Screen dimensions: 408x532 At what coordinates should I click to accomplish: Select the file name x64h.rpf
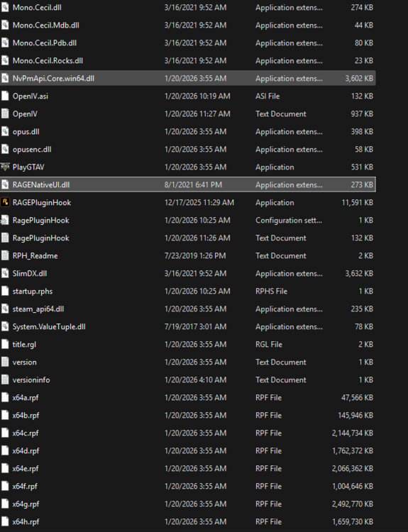tap(26, 521)
